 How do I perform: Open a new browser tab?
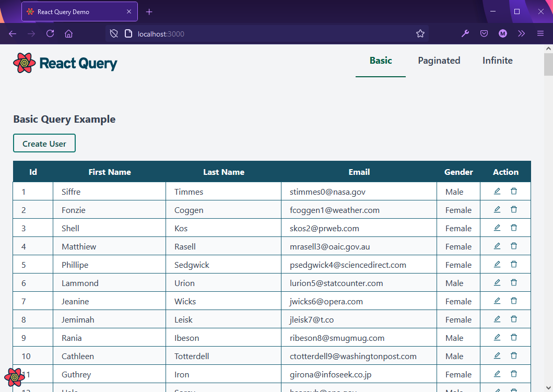(x=149, y=11)
